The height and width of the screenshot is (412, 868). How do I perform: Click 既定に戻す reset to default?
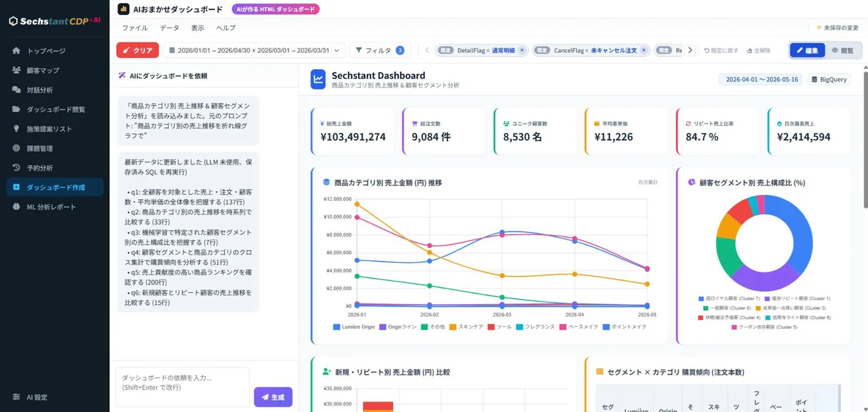721,50
